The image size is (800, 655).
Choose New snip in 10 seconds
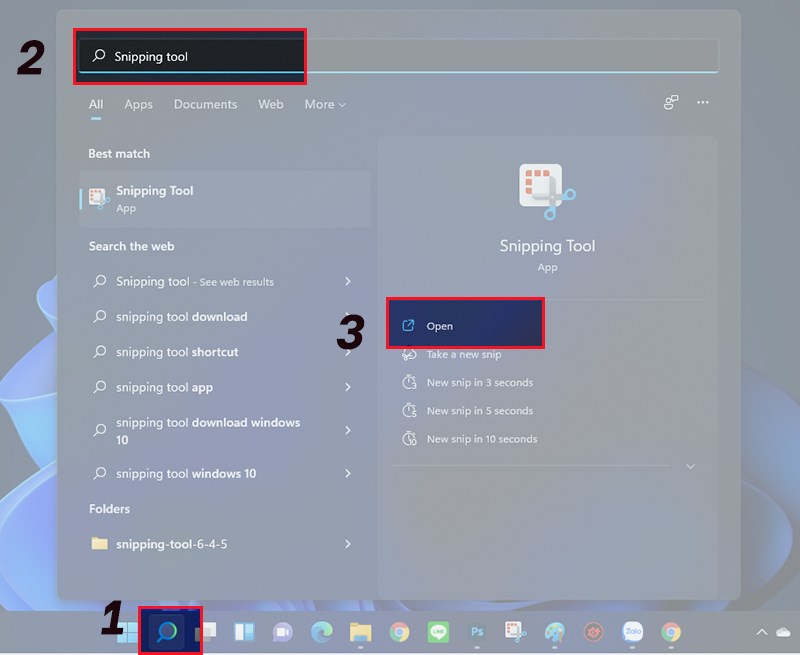coord(482,439)
